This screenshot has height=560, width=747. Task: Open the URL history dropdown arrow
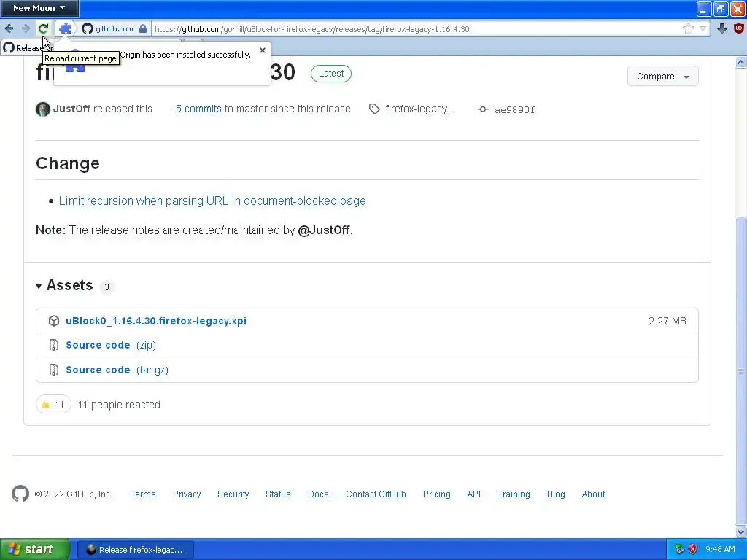pyautogui.click(x=703, y=28)
